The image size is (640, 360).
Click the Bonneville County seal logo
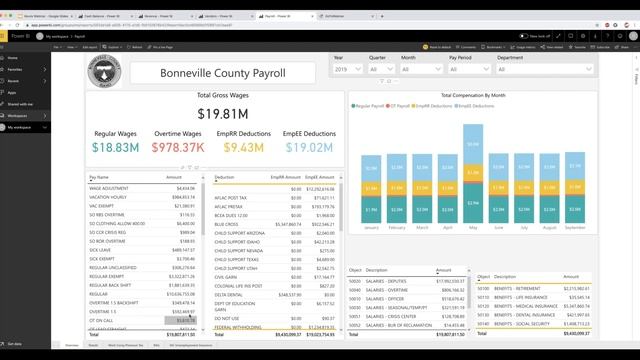104,71
